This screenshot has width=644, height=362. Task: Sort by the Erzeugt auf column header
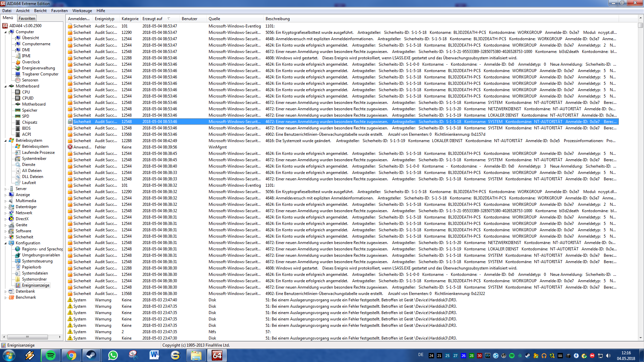pyautogui.click(x=152, y=19)
